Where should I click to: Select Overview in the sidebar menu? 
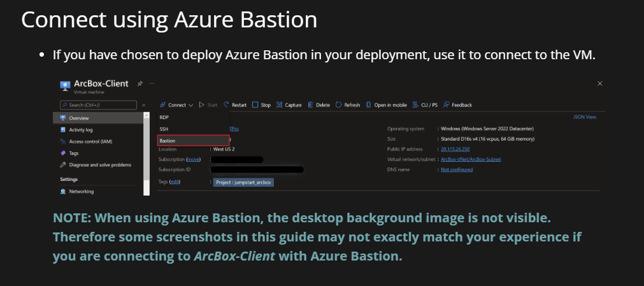click(x=97, y=118)
